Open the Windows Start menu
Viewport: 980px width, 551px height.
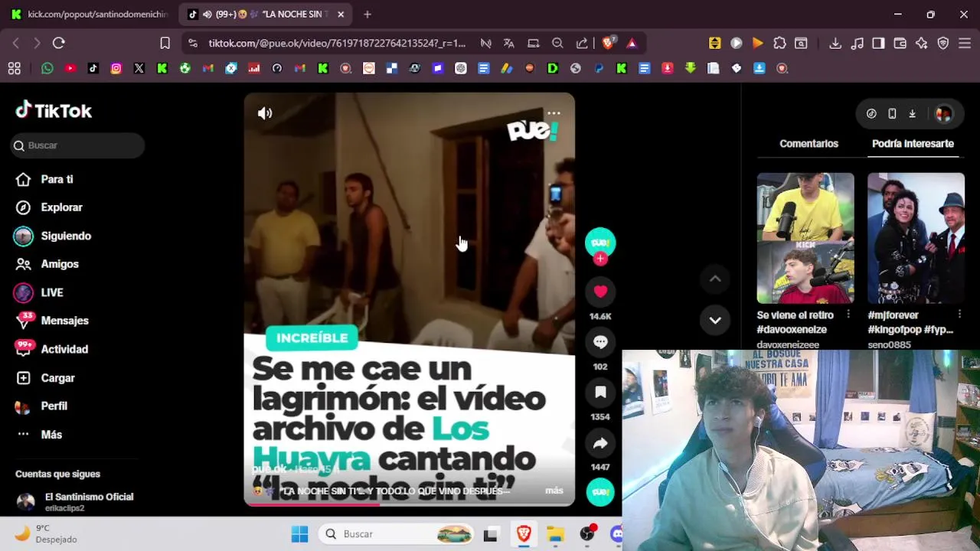coord(299,533)
